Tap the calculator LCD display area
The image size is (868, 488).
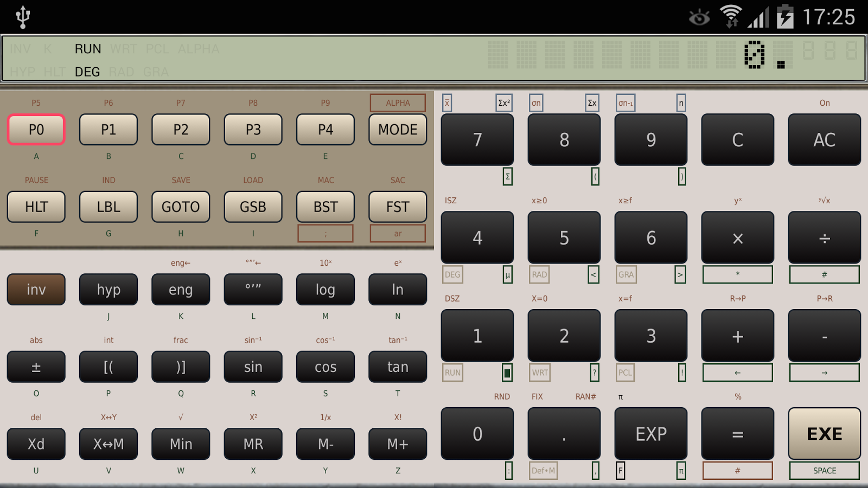tap(434, 59)
